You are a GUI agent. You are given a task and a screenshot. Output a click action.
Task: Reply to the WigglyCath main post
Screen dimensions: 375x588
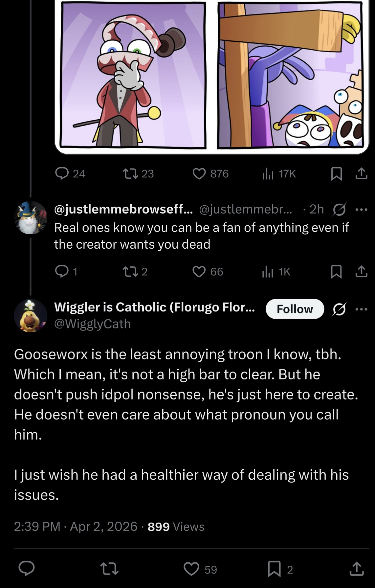27,569
